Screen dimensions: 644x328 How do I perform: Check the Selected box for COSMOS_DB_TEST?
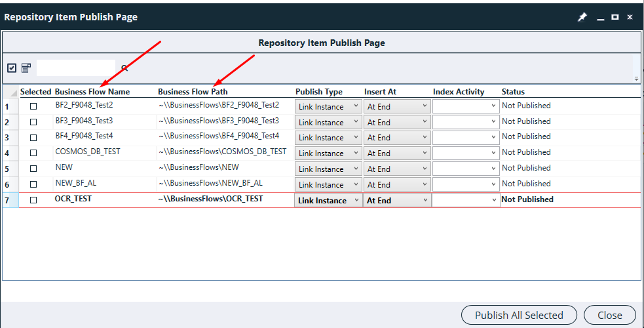coord(33,153)
